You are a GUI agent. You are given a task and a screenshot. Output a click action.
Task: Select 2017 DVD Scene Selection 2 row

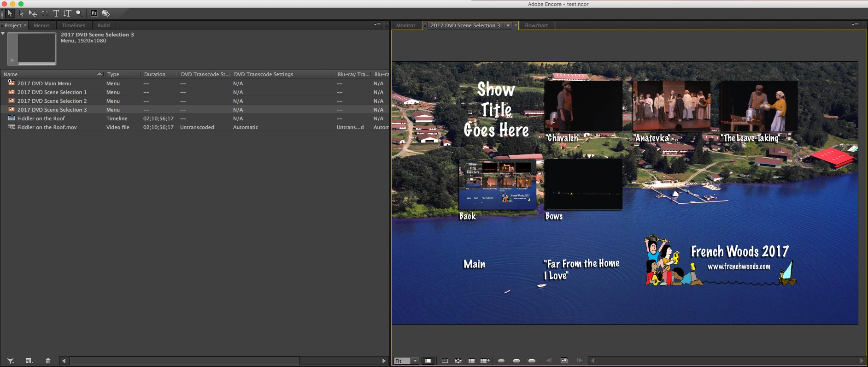[194, 101]
